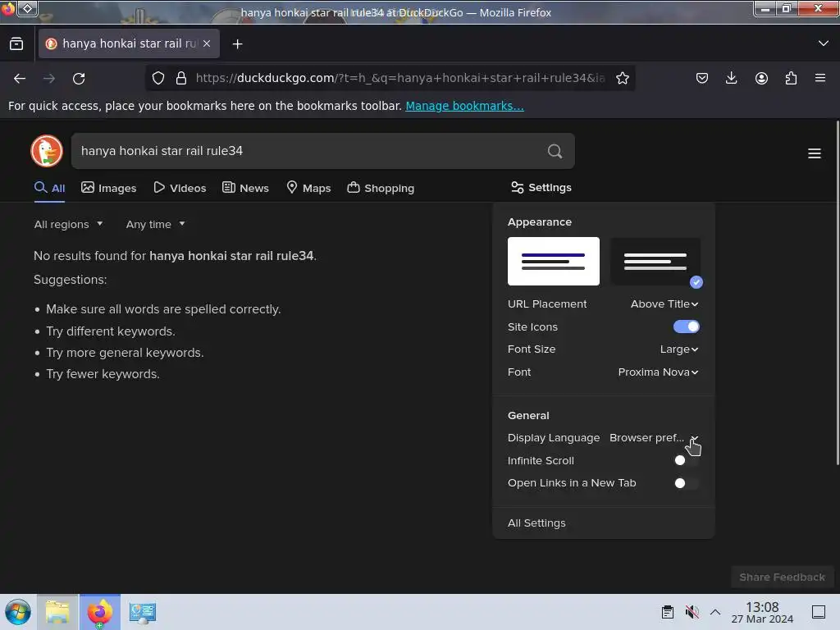
Task: Open URL Placement Above Title dropdown
Action: click(664, 304)
